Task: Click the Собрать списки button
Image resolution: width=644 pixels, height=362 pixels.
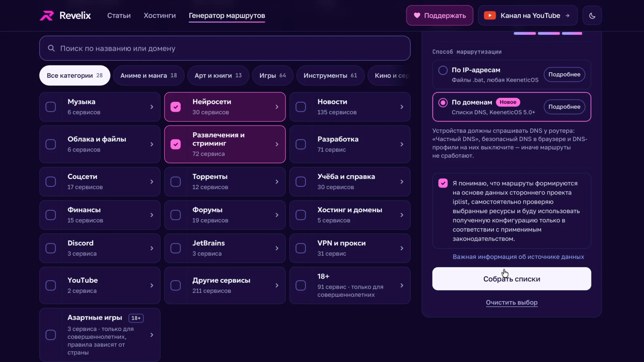Action: (x=512, y=279)
